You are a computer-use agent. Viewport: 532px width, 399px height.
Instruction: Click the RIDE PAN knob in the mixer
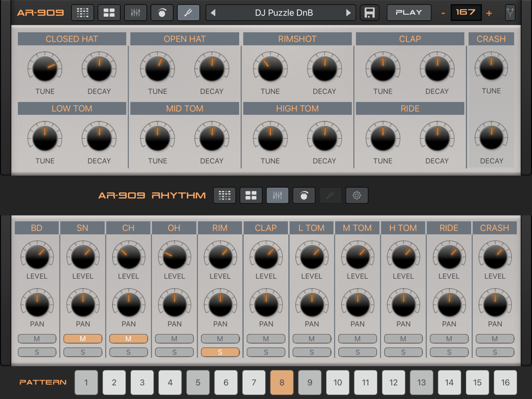tap(449, 305)
